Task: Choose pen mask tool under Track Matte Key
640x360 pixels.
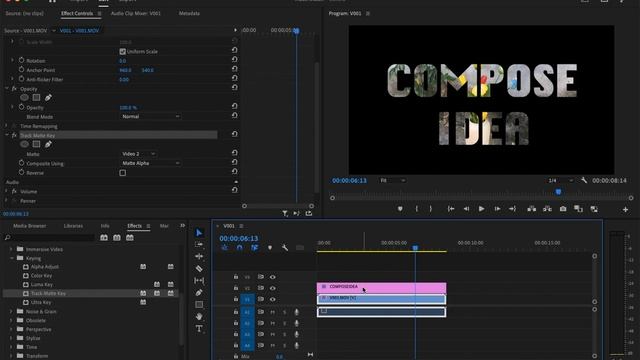Action: 48,144
